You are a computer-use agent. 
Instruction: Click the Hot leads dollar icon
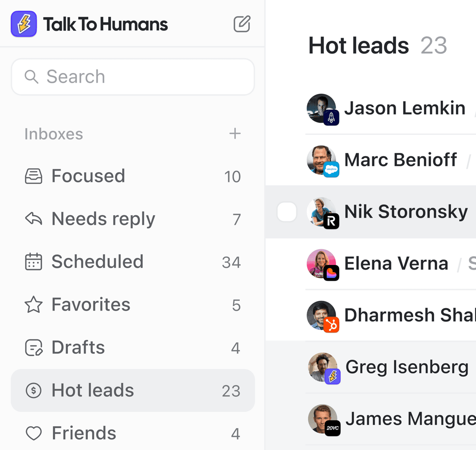pos(33,390)
